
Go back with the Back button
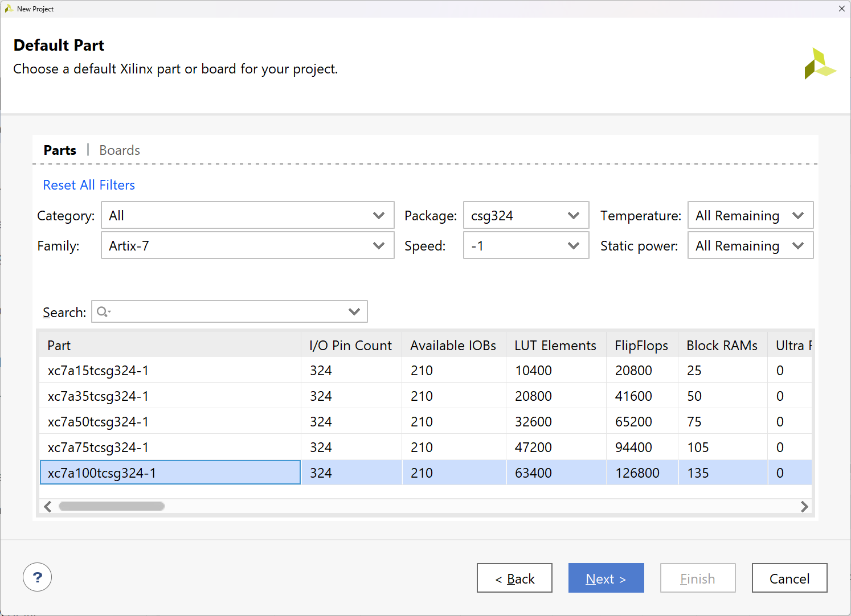click(514, 578)
